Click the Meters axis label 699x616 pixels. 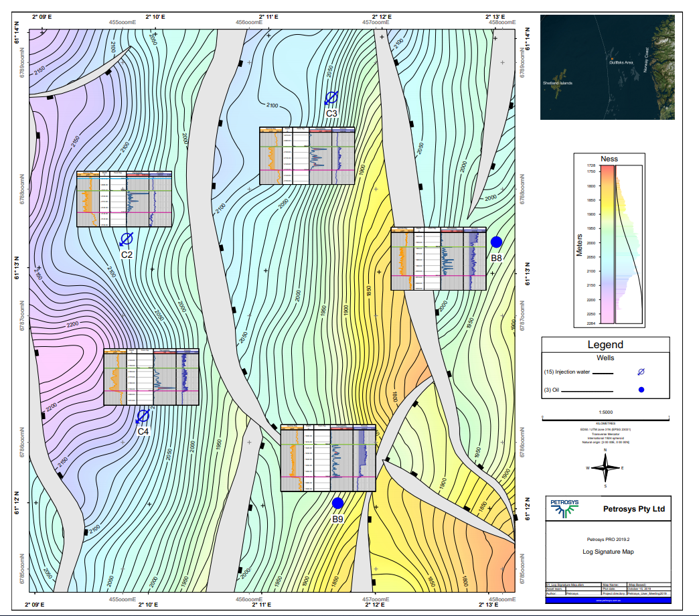click(x=579, y=244)
